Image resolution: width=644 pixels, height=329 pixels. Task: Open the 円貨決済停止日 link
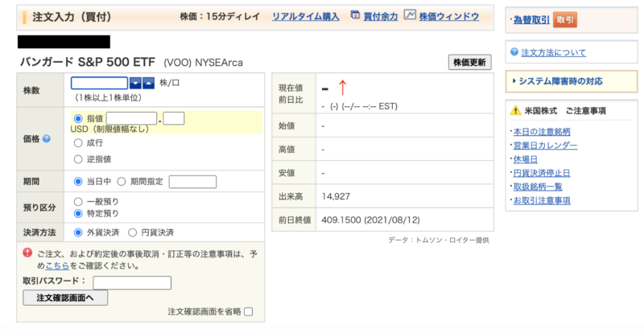click(x=542, y=173)
